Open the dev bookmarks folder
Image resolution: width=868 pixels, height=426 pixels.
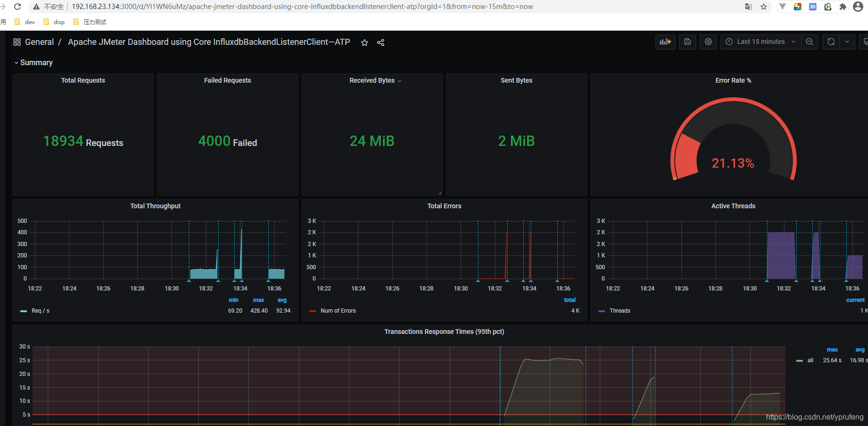pos(25,22)
